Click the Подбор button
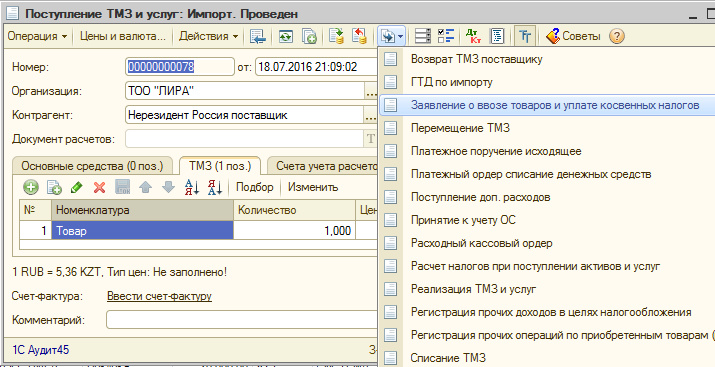This screenshot has width=715, height=367. click(254, 187)
